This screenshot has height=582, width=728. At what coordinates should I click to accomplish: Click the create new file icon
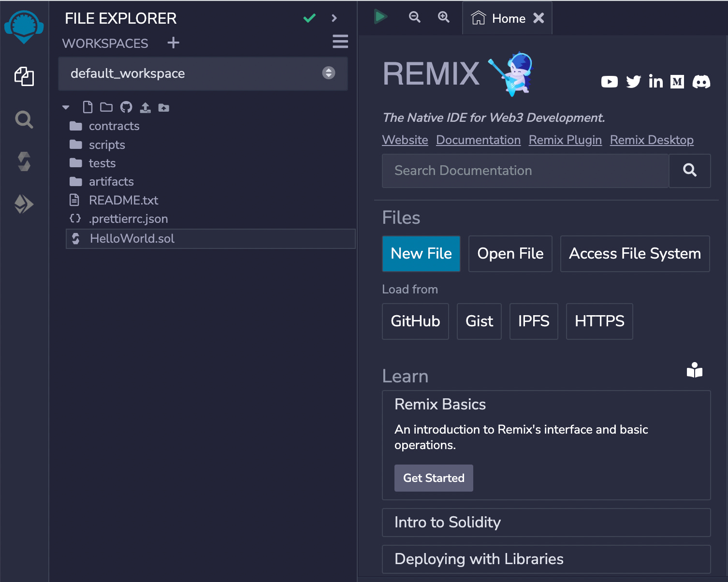coord(87,107)
